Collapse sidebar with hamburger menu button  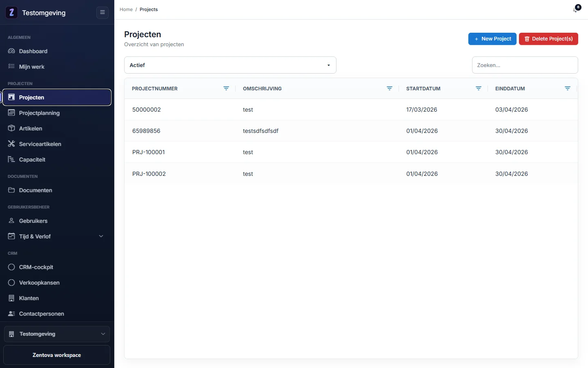tap(102, 13)
